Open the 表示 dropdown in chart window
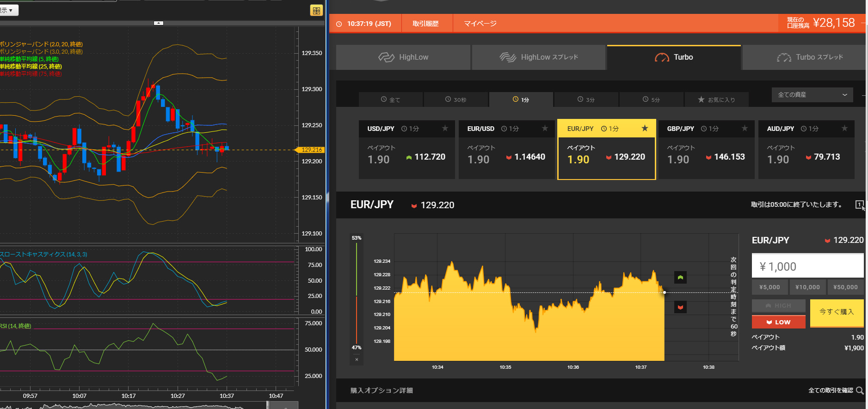868x409 pixels. 9,10
